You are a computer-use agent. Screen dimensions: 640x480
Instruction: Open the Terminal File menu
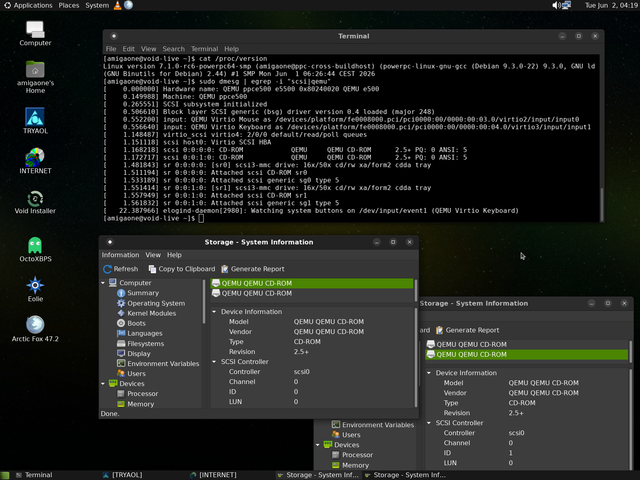111,49
